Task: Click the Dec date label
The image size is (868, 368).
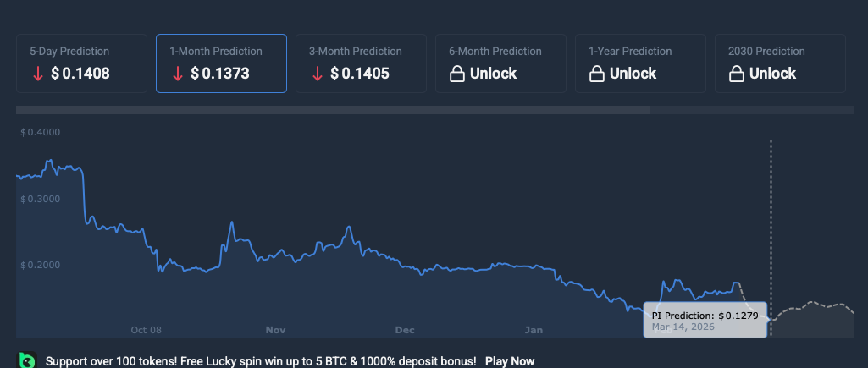Action: [405, 331]
